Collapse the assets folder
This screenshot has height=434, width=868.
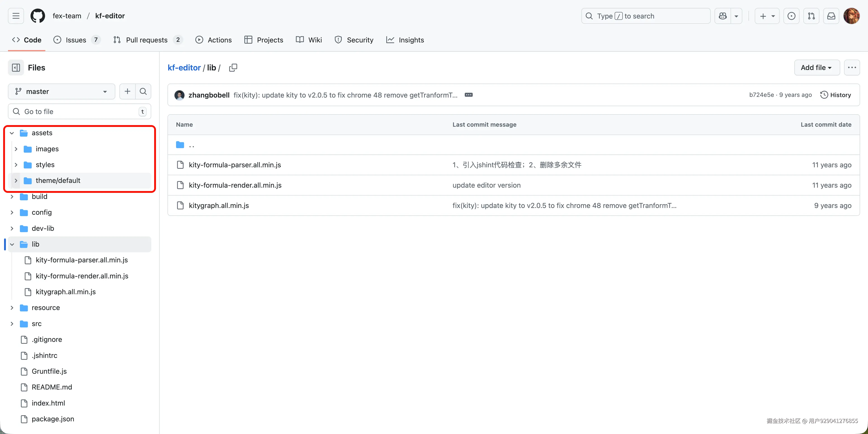click(x=12, y=133)
